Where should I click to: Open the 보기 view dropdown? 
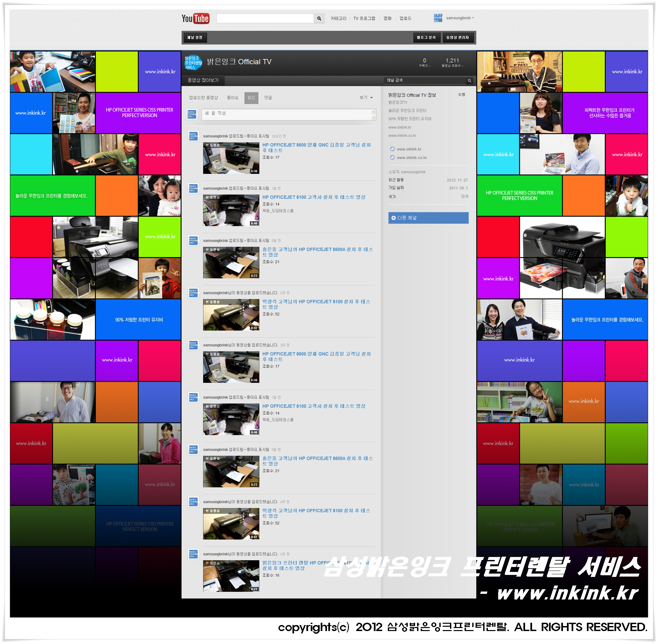[366, 97]
